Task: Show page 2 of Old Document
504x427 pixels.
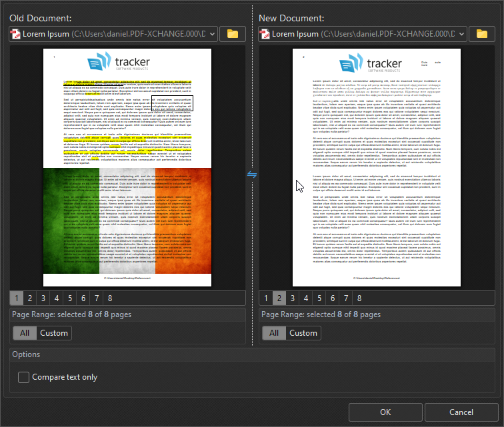Action: (x=30, y=298)
